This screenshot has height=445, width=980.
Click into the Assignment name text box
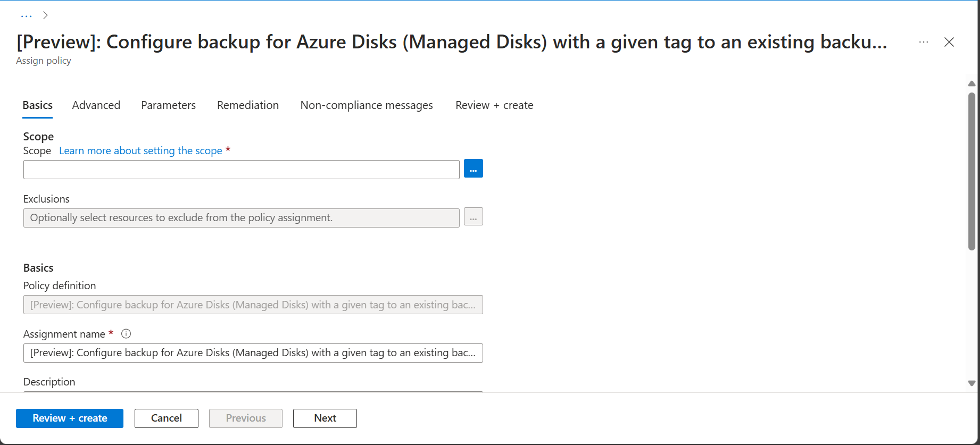pyautogui.click(x=253, y=353)
